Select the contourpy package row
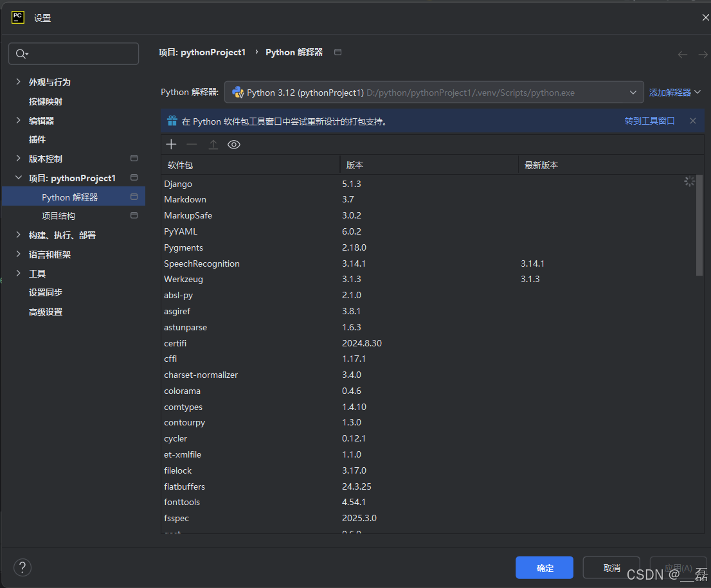 point(428,422)
